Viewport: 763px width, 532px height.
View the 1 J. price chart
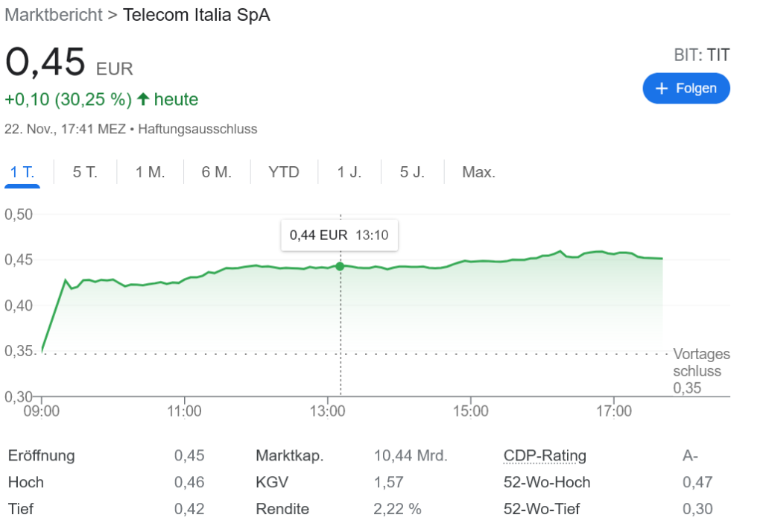tap(349, 172)
